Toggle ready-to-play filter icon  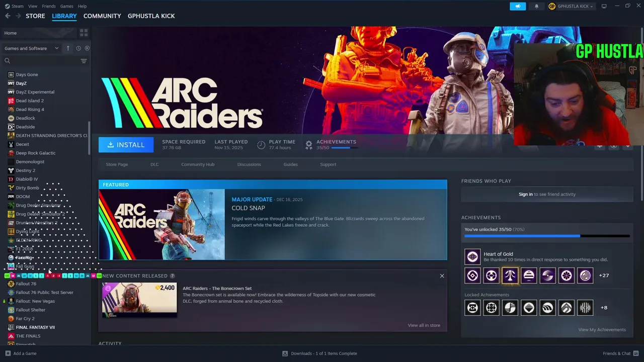click(x=87, y=48)
